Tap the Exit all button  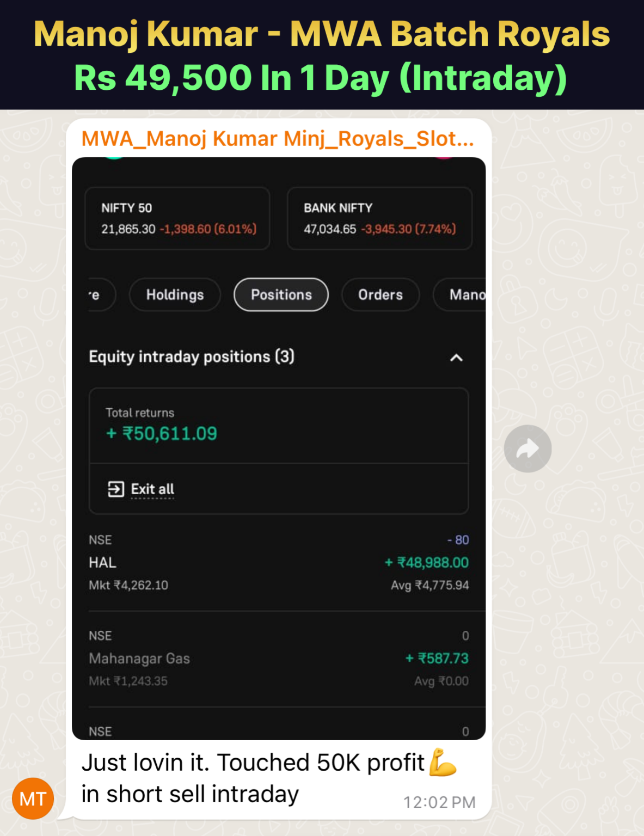click(152, 489)
